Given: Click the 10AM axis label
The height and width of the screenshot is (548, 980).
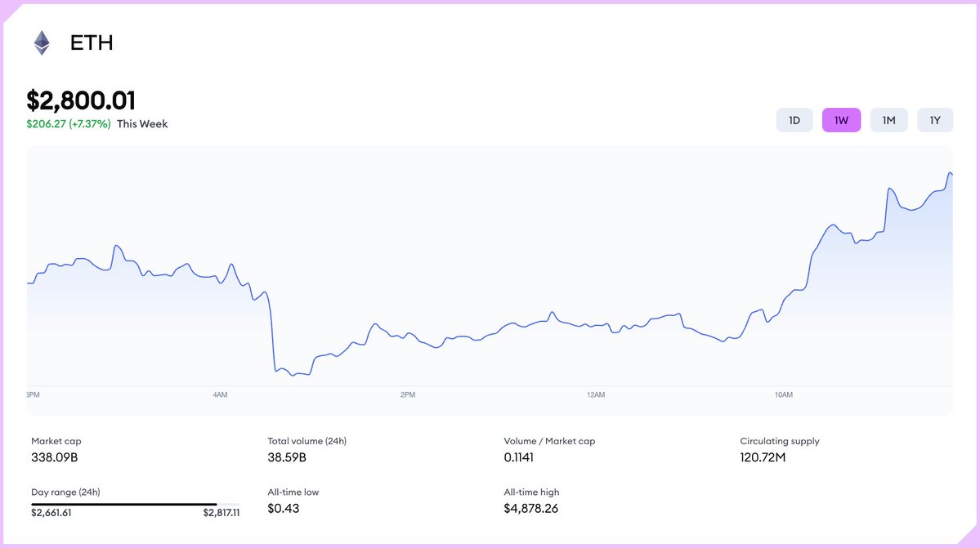Looking at the screenshot, I should (784, 395).
